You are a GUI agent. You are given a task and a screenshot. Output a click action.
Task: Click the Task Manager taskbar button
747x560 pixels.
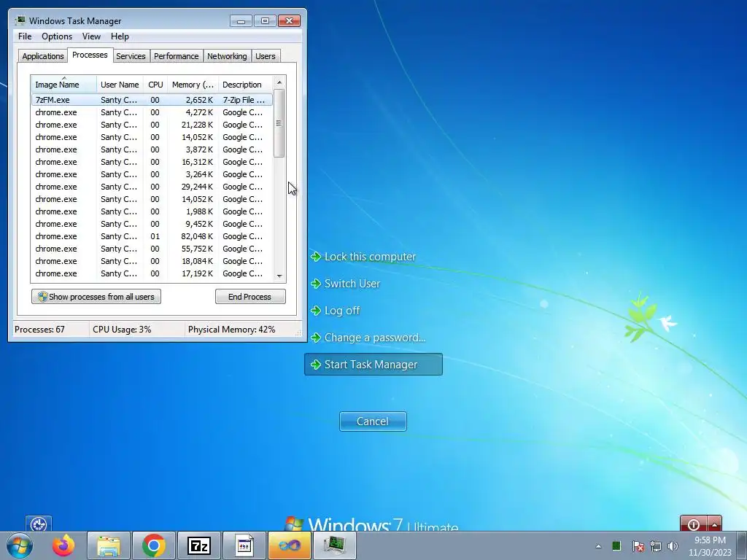click(x=334, y=545)
